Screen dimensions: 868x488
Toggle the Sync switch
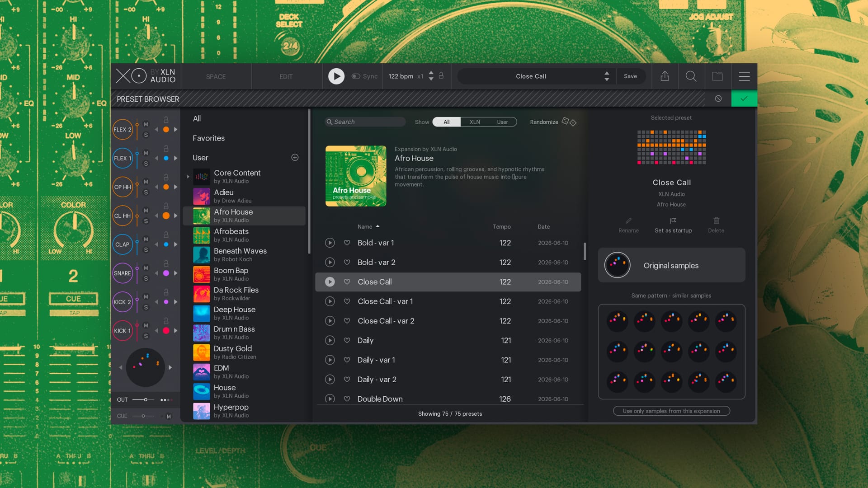click(x=356, y=76)
